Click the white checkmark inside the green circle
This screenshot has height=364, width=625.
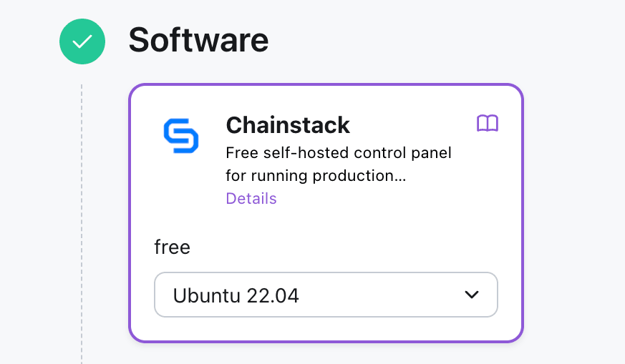[x=82, y=42]
